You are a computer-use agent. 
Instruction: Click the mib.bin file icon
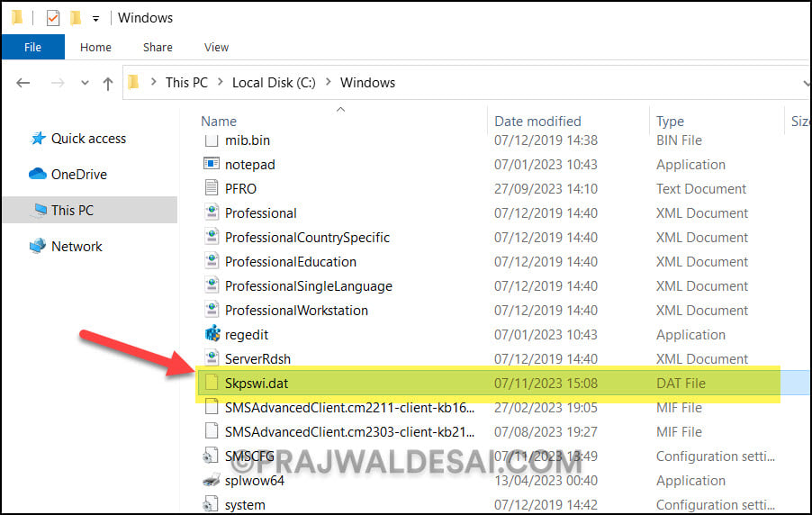point(212,140)
